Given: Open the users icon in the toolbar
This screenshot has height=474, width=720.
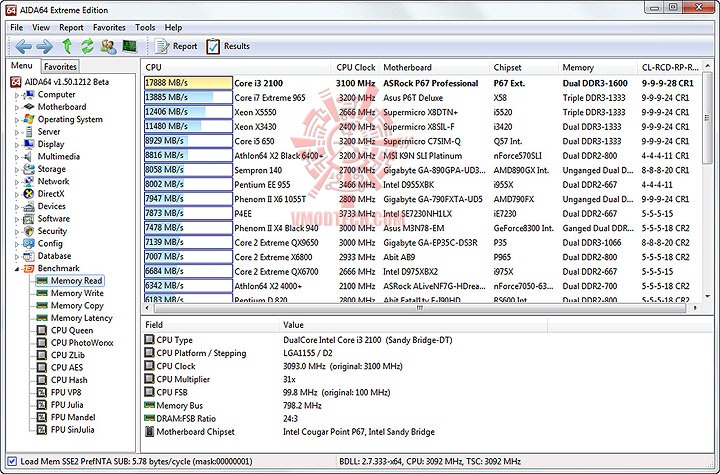Looking at the screenshot, I should 108,46.
